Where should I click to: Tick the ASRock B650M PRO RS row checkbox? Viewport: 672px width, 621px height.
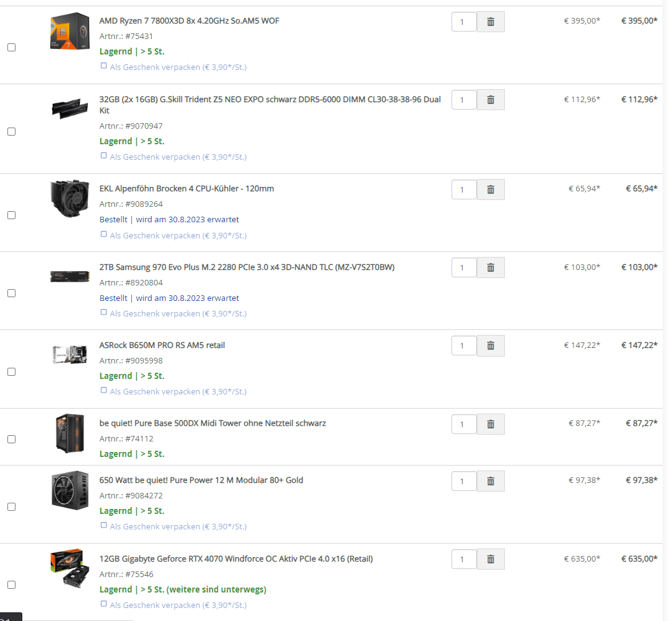(12, 371)
